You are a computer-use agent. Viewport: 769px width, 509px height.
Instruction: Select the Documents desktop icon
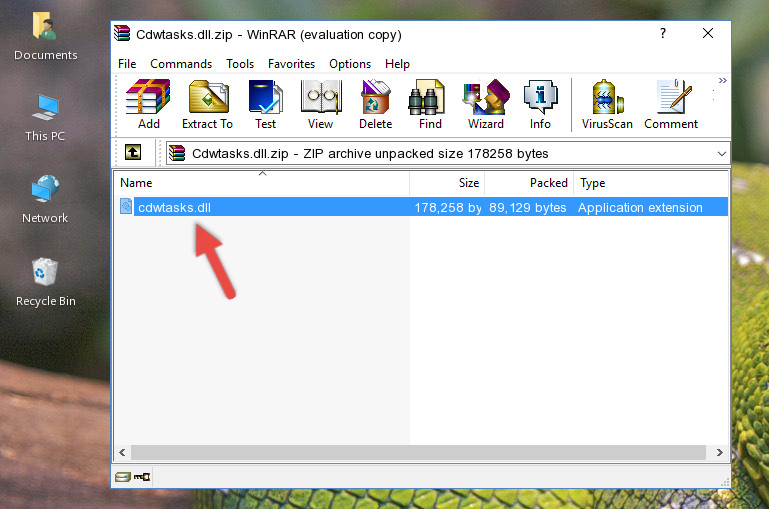point(46,36)
